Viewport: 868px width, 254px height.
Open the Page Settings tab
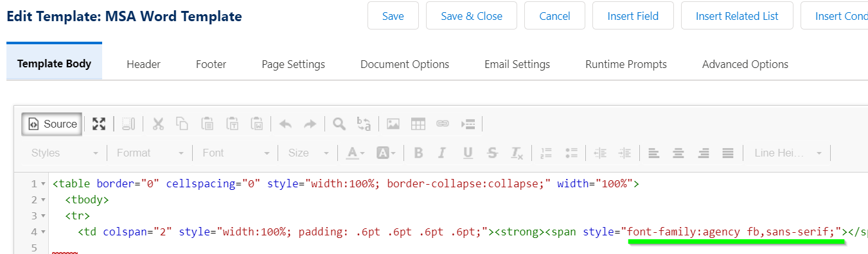(293, 64)
